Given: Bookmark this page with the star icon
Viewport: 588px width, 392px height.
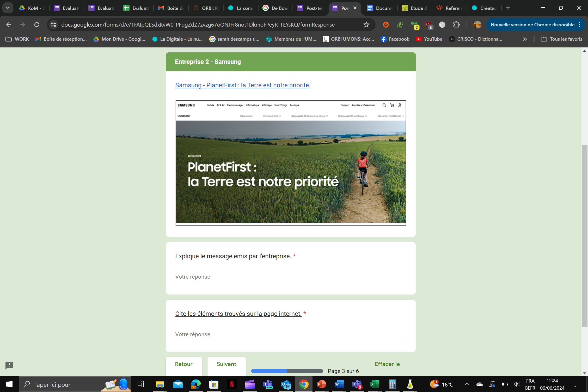Looking at the screenshot, I should [x=366, y=24].
